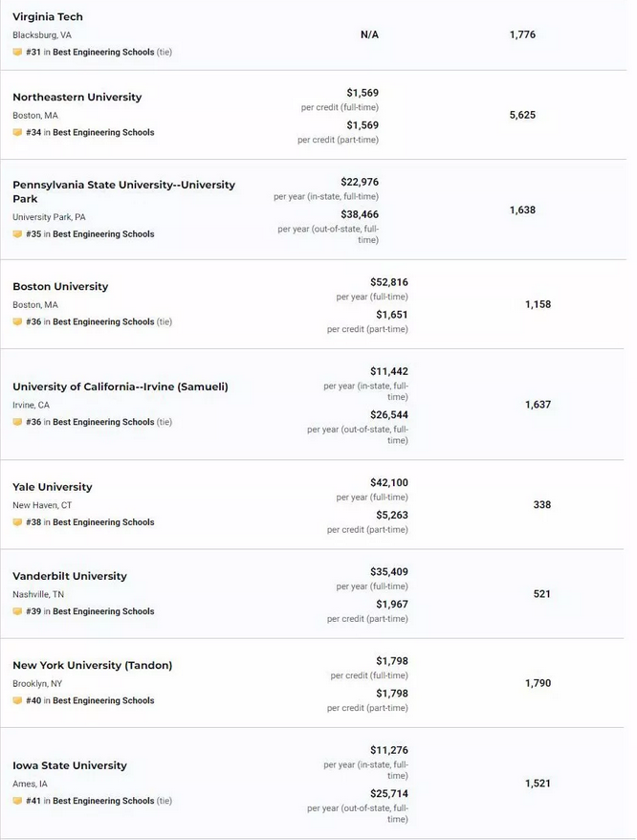Open the Northeastern University link
The width and height of the screenshot is (637, 840).
point(77,98)
